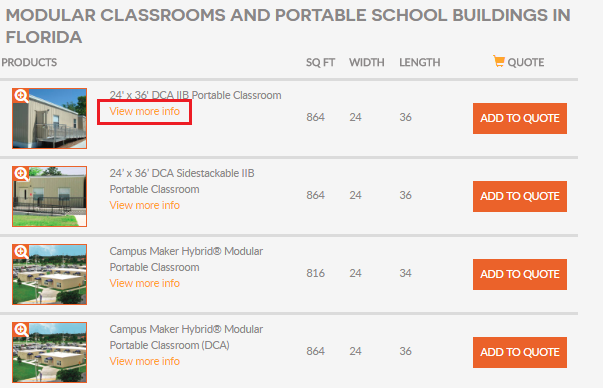Image resolution: width=603 pixels, height=388 pixels.
Task: Open View more info for DCA IIB classroom
Action: pos(145,112)
